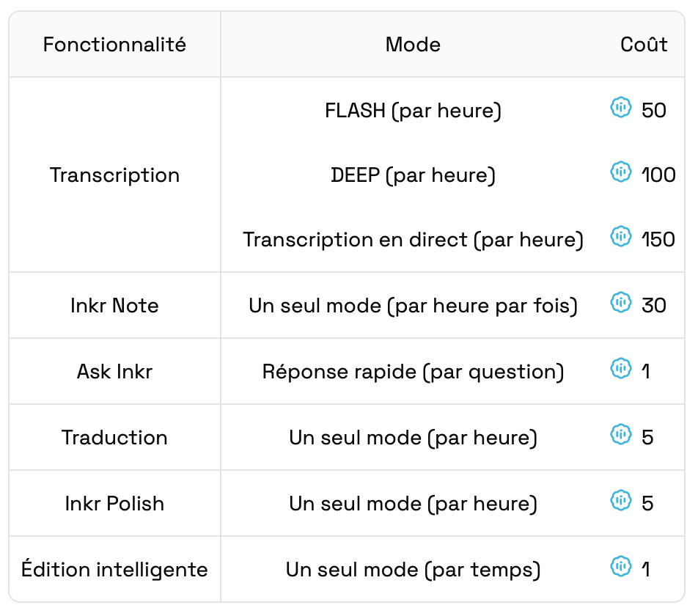
Task: Click credit icon in Édition intelligente row
Action: pos(621,566)
